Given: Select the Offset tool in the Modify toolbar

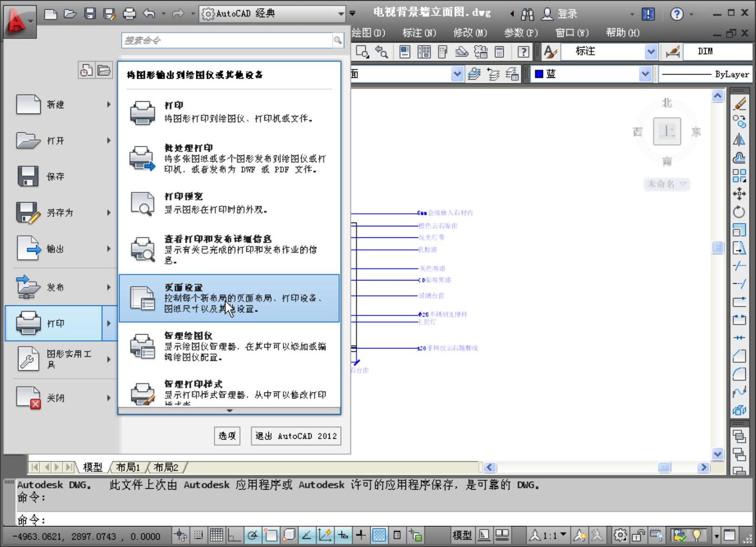Looking at the screenshot, I should 739,158.
